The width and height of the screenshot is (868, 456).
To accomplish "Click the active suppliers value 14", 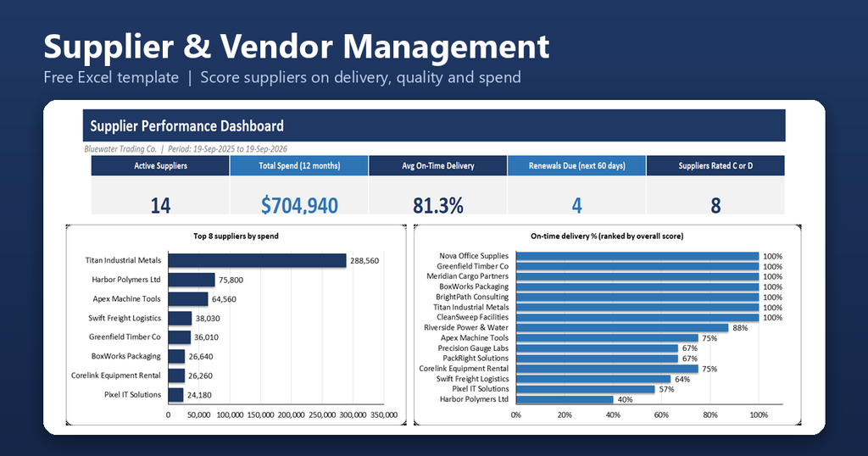I will (160, 205).
